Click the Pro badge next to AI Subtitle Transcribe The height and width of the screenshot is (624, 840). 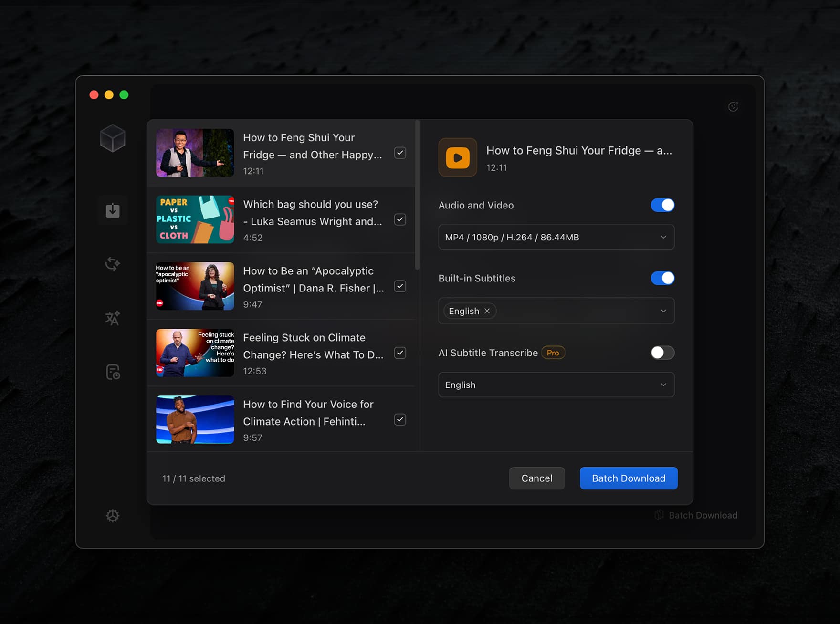553,353
